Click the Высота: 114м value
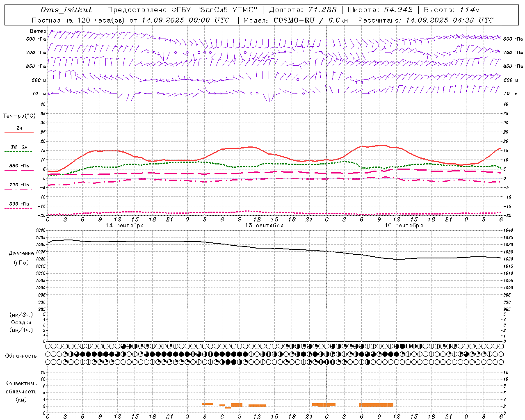Viewport: 525px width, 420px height. click(452, 10)
